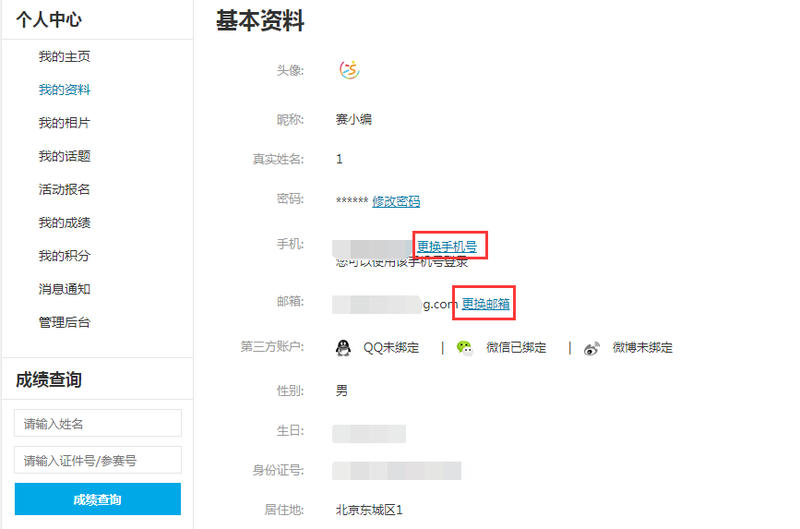Open 我的主页 in sidebar
The width and height of the screenshot is (800, 529).
click(x=64, y=57)
